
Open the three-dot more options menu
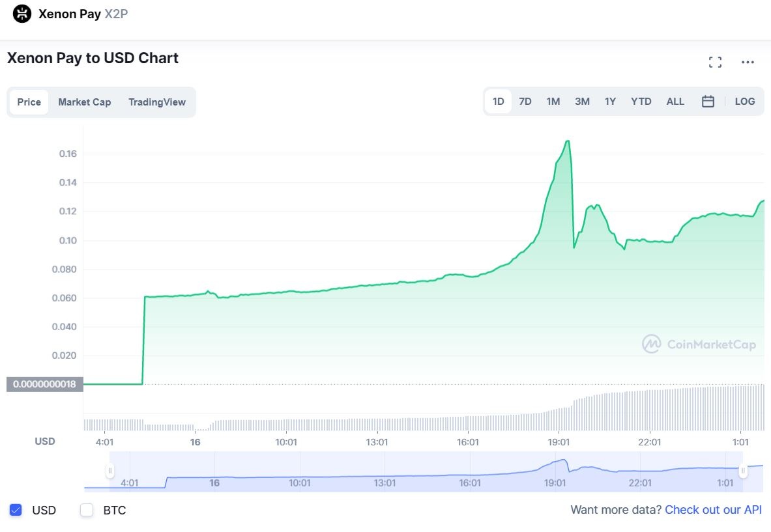[x=748, y=63]
